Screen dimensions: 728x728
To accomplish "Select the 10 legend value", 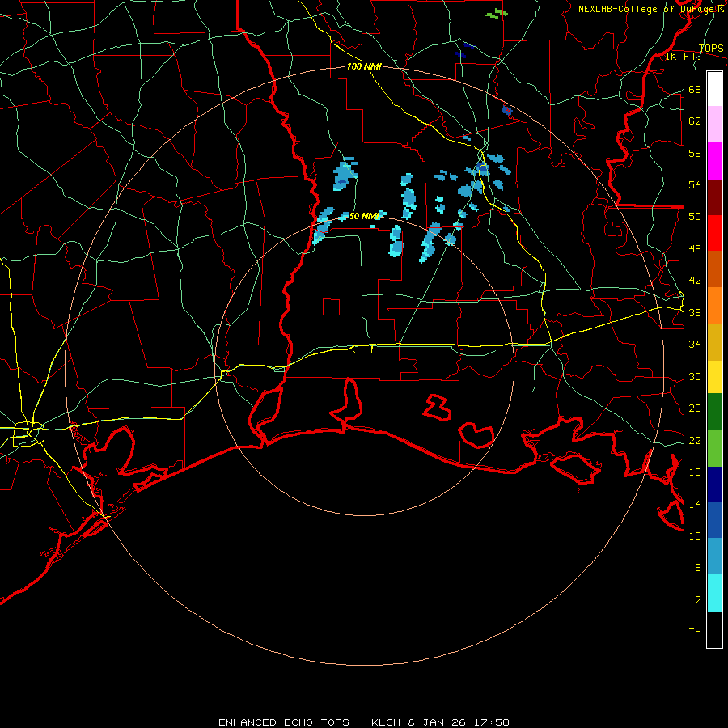I will pyautogui.click(x=695, y=535).
